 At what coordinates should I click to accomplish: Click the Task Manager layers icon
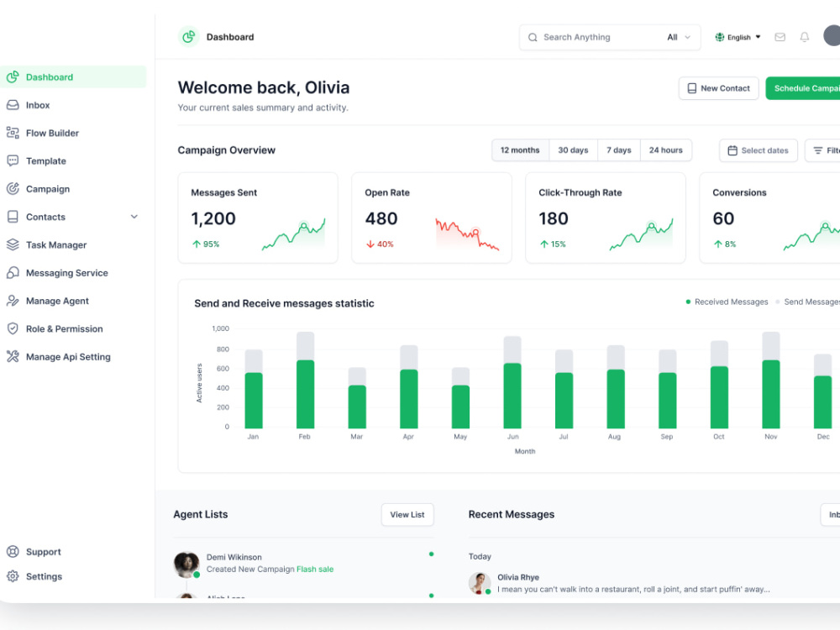tap(13, 244)
